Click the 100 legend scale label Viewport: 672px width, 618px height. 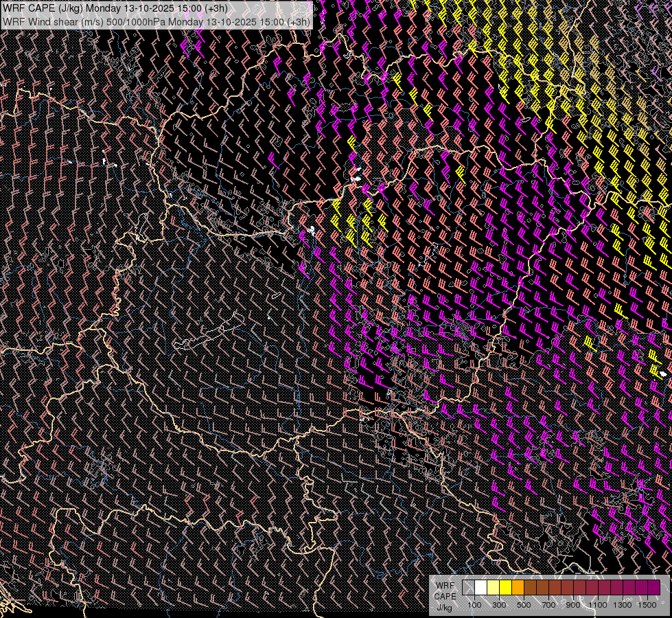(x=474, y=605)
